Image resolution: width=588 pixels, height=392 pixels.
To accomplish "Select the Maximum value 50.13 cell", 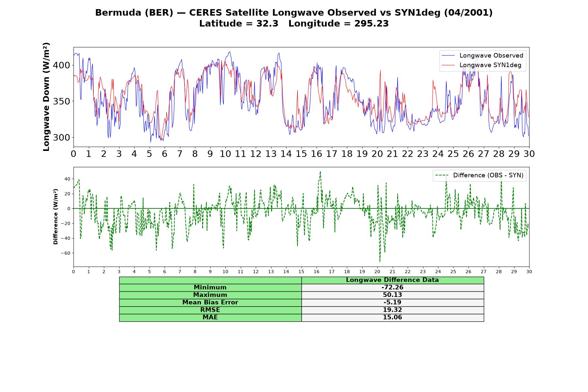I will [x=393, y=295].
